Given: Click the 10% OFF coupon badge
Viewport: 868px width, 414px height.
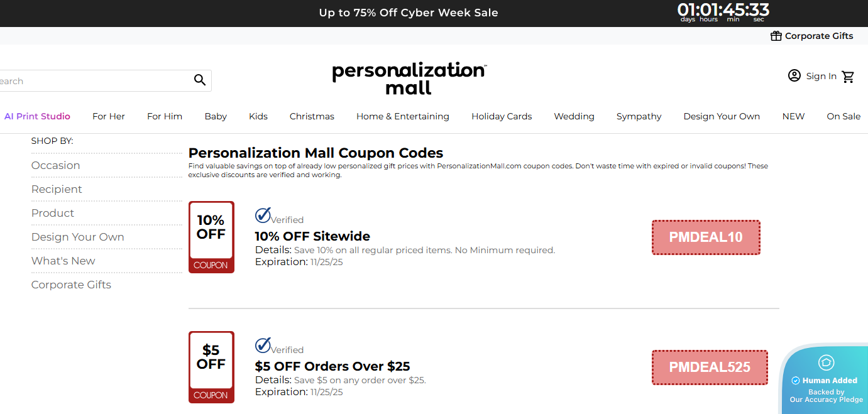Looking at the screenshot, I should (x=211, y=237).
